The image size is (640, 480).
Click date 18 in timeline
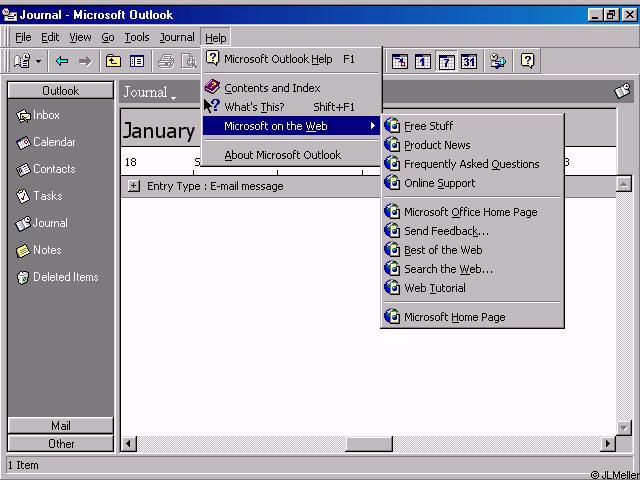pyautogui.click(x=131, y=162)
